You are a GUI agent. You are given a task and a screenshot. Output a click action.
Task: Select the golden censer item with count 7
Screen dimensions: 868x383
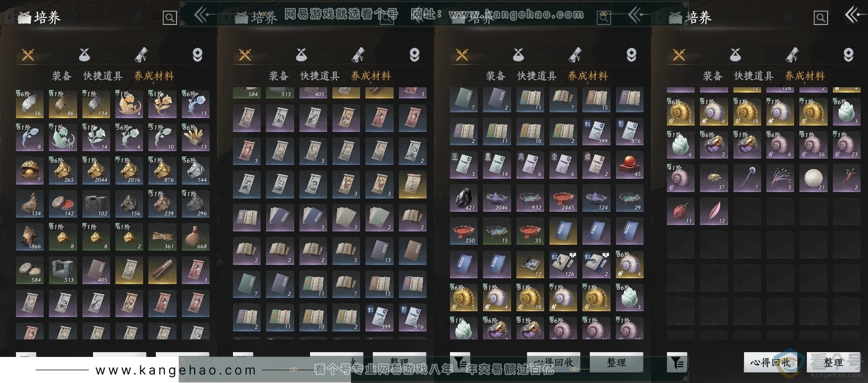(x=30, y=170)
